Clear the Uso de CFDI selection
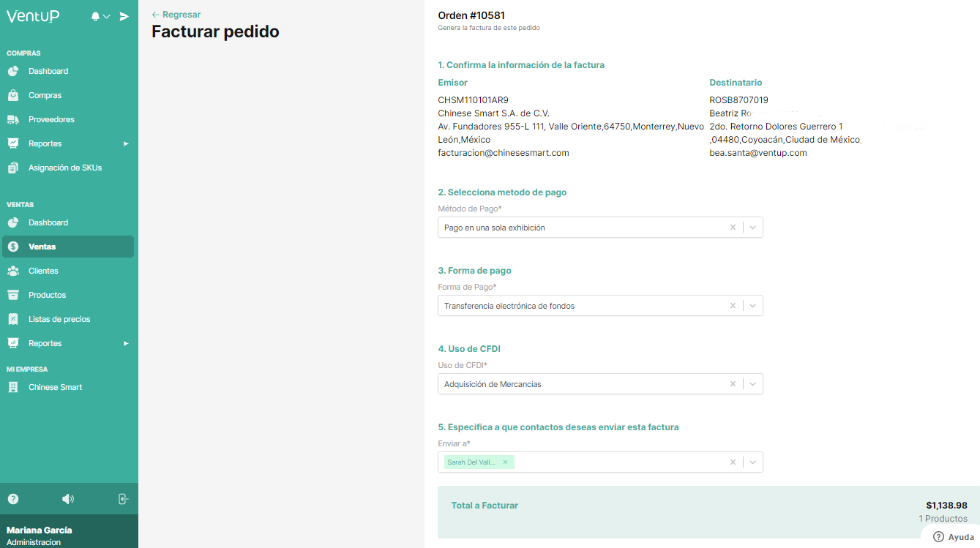980x548 pixels. pyautogui.click(x=733, y=384)
